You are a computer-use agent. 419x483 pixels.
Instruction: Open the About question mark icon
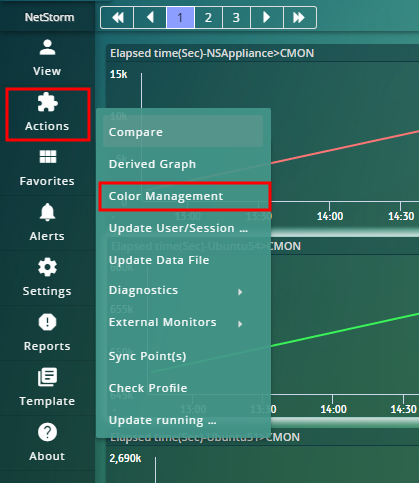[47, 432]
